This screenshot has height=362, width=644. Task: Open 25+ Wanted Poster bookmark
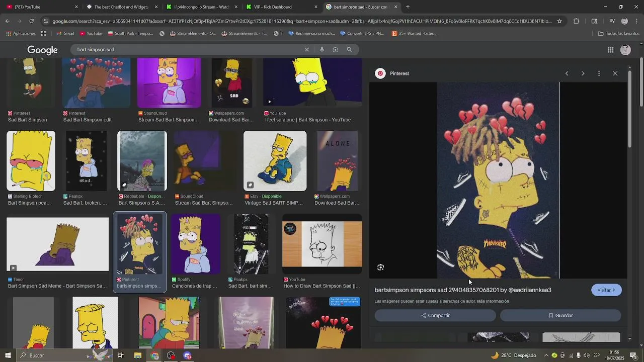[414, 34]
